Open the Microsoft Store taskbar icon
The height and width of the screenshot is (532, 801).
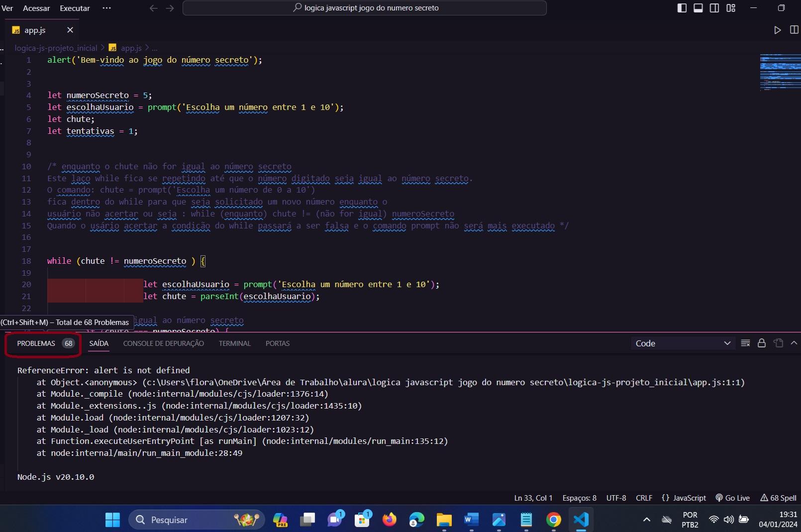coord(362,520)
